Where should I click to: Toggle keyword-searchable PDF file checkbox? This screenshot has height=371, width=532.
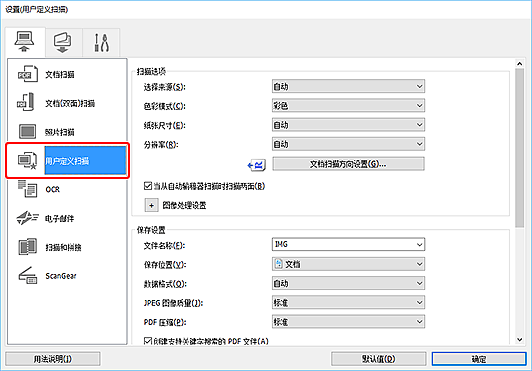[148, 340]
